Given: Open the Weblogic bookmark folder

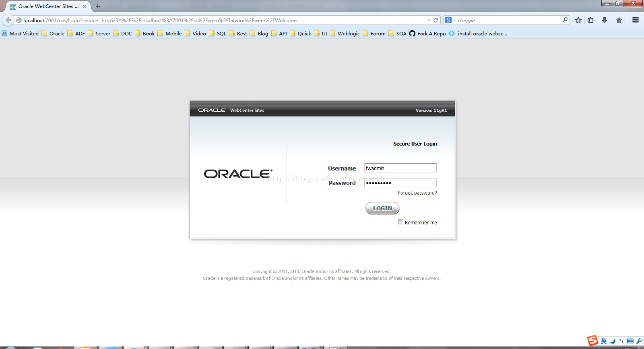Looking at the screenshot, I should pos(345,33).
